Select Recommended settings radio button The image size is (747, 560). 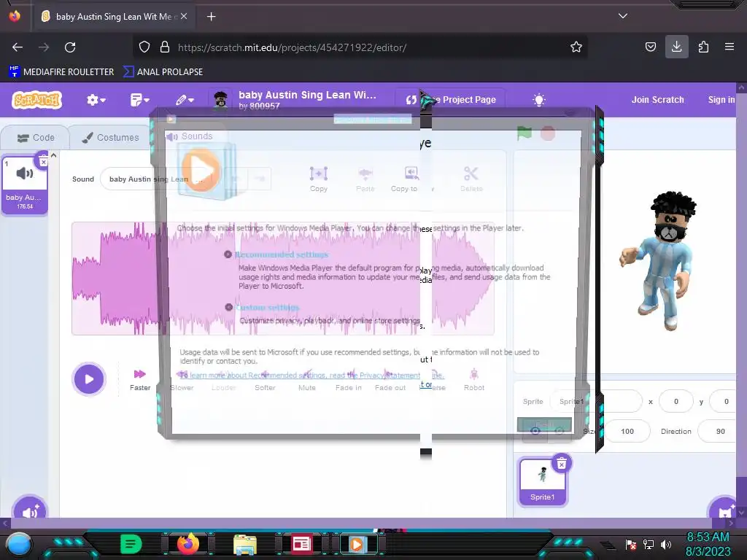pos(228,254)
